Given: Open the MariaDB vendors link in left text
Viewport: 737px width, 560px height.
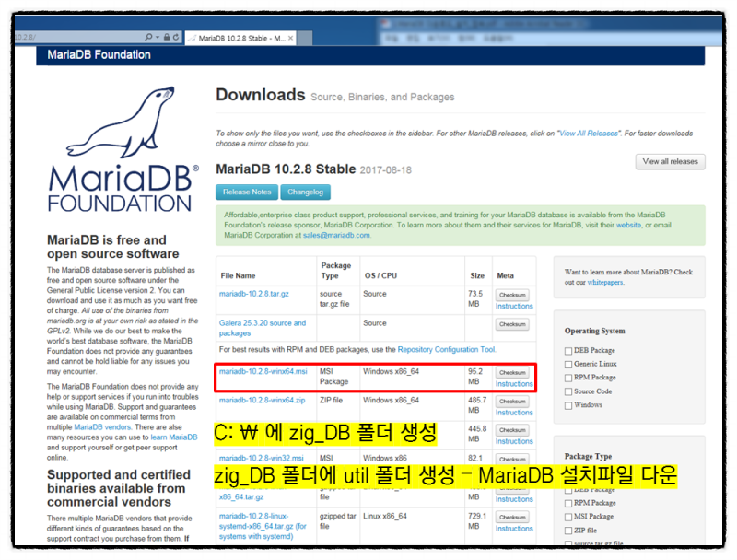Looking at the screenshot, I should [x=102, y=427].
